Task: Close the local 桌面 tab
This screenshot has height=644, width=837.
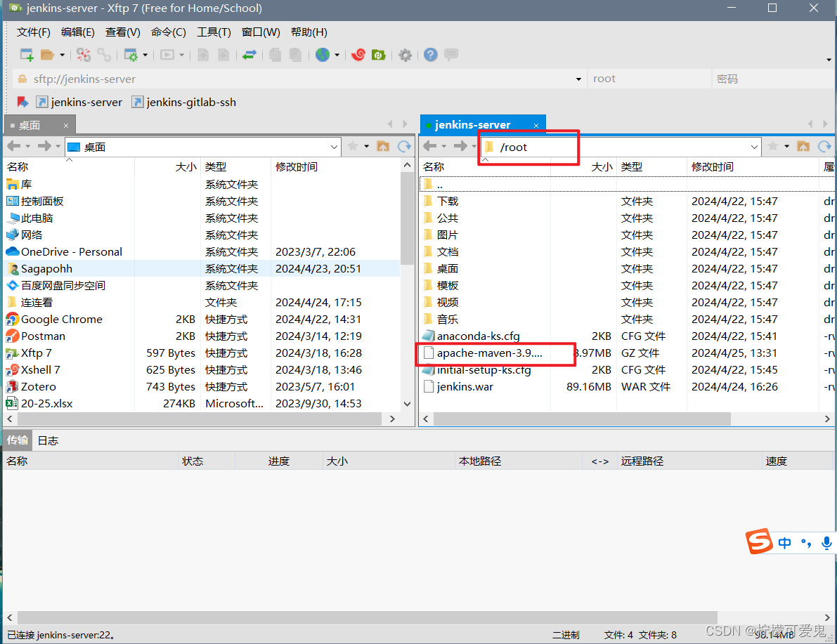Action: [x=66, y=126]
